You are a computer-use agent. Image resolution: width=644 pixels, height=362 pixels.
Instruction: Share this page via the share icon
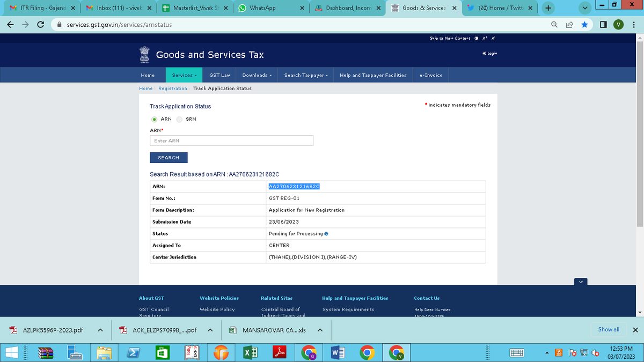(x=569, y=25)
